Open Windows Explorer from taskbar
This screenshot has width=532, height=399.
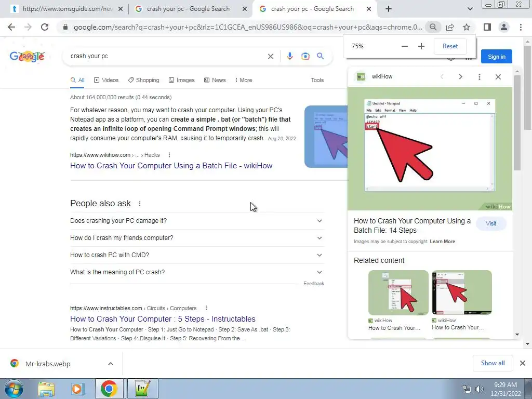pos(46,389)
